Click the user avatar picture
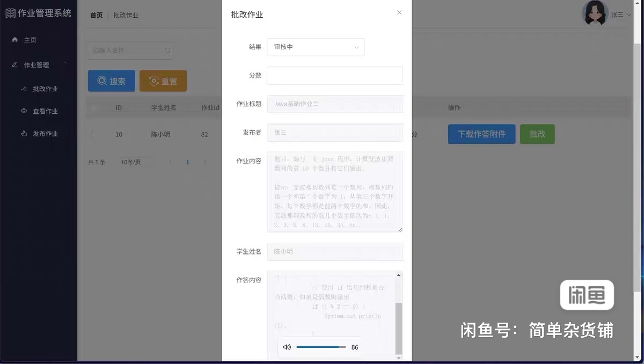Image resolution: width=644 pixels, height=364 pixels. pos(595,13)
